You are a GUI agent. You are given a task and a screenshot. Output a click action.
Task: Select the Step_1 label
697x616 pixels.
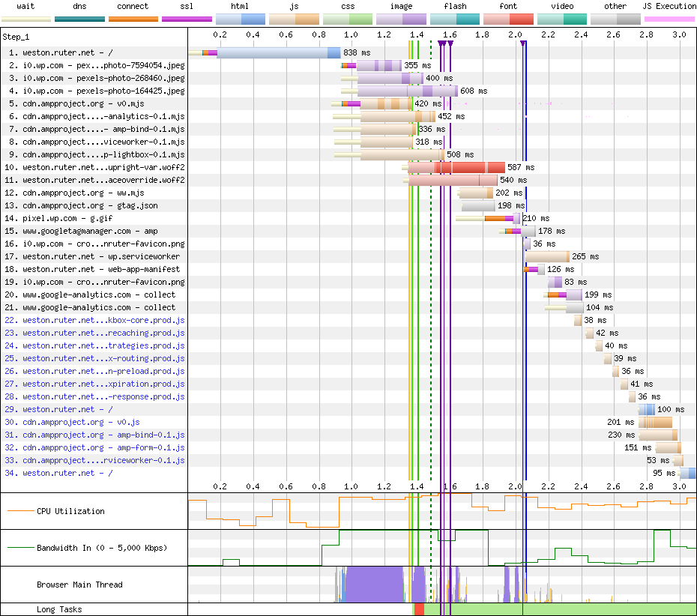click(x=16, y=36)
